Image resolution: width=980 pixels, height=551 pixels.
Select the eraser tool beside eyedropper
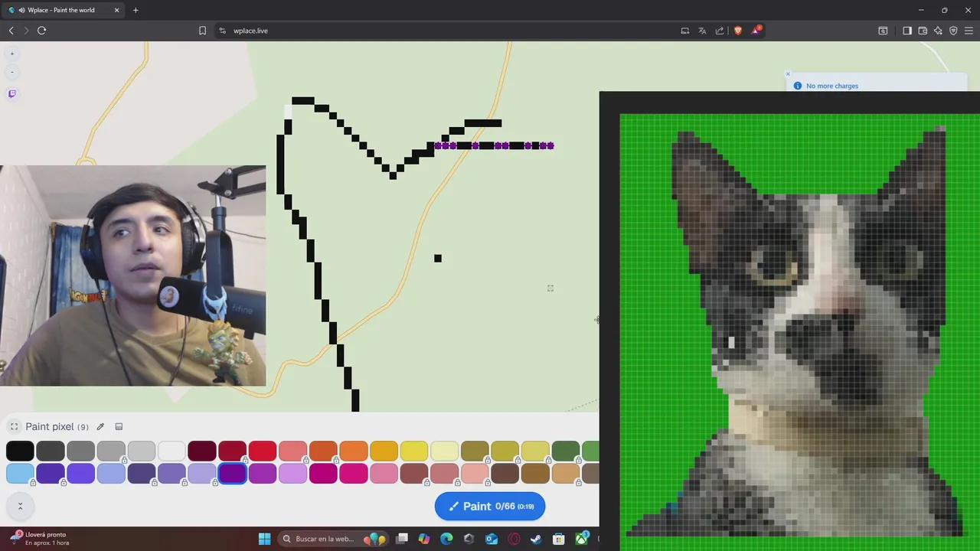click(119, 427)
